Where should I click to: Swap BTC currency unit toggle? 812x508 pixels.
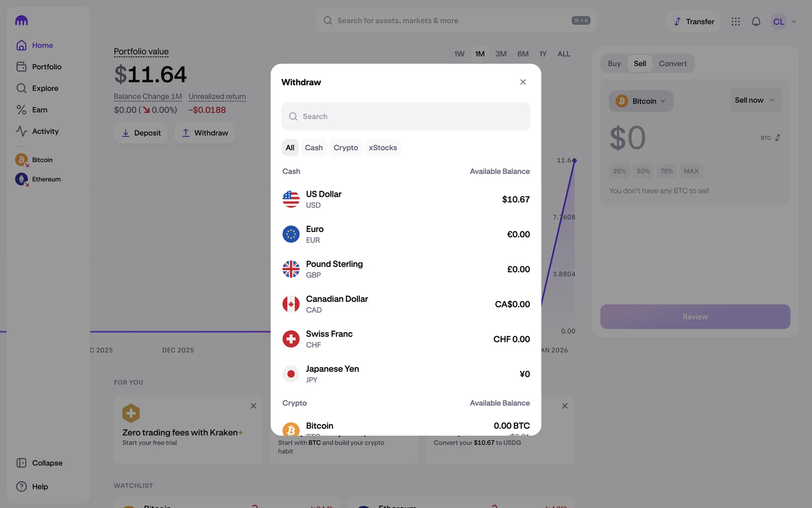tap(777, 138)
